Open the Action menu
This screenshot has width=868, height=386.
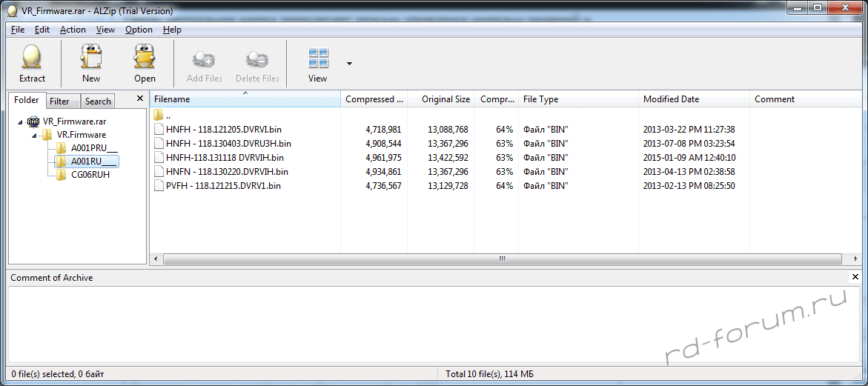(x=73, y=30)
